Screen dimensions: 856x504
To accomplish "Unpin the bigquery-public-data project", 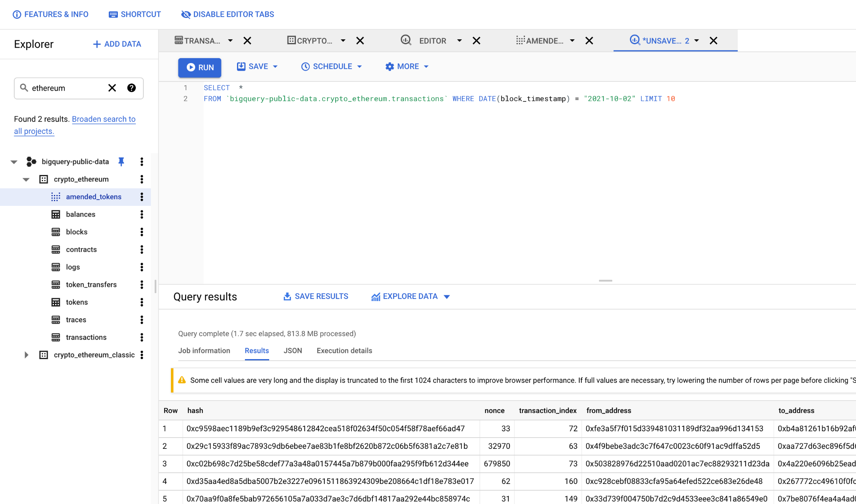I will point(121,162).
